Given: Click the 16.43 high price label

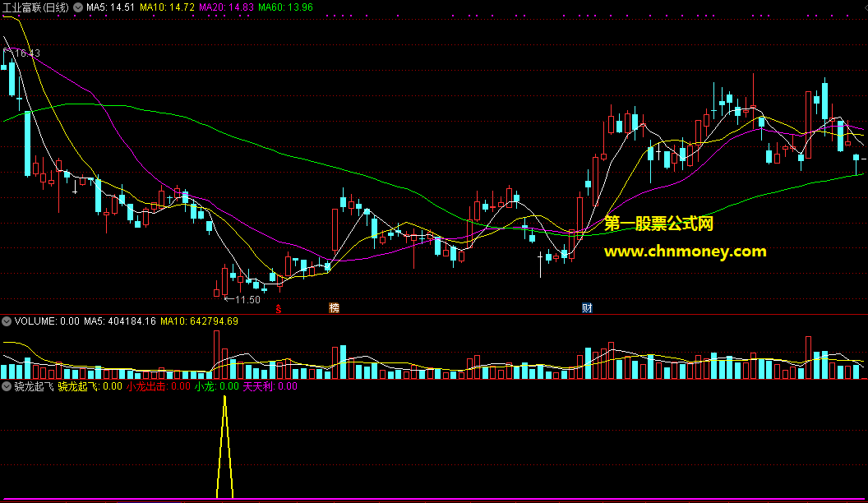Looking at the screenshot, I should (27, 53).
